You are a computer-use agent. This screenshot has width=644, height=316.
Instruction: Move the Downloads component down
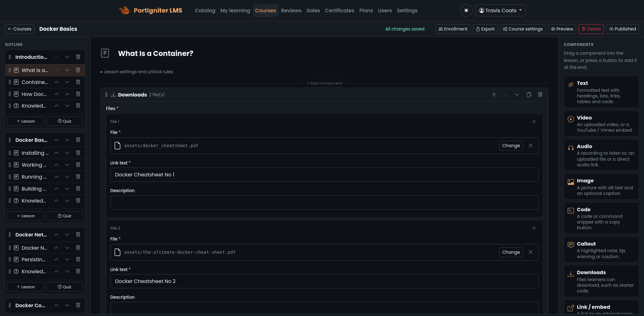[x=517, y=95]
